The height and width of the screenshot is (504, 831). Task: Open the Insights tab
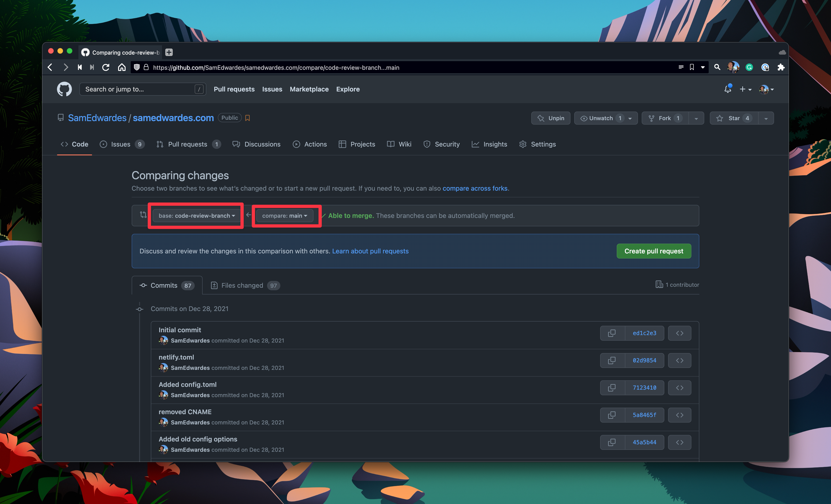(489, 144)
